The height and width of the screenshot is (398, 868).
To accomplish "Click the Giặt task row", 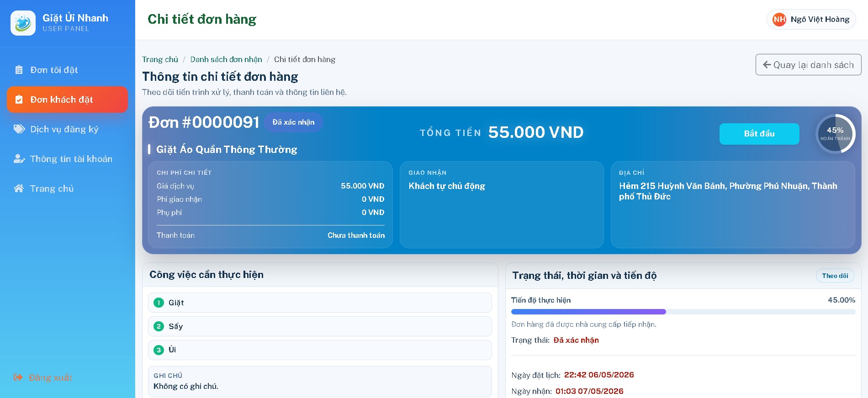I will click(320, 303).
